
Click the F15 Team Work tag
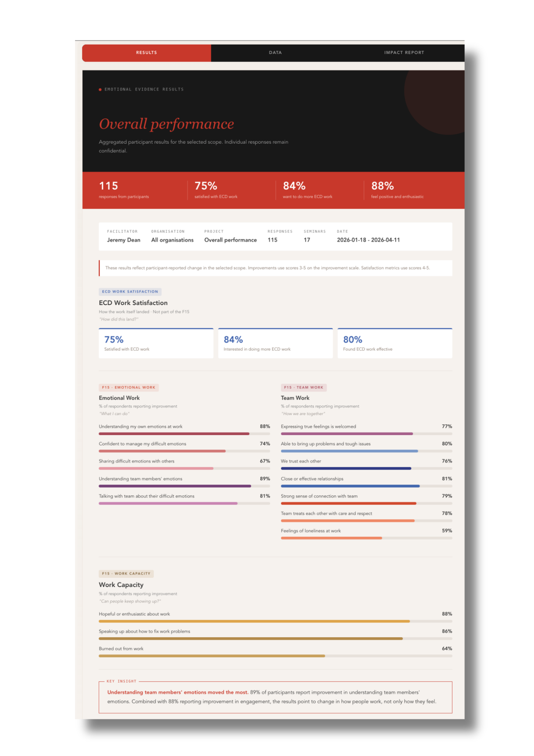click(x=304, y=387)
